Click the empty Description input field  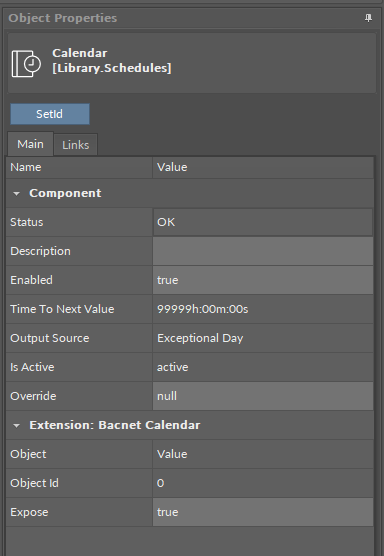[x=263, y=251]
